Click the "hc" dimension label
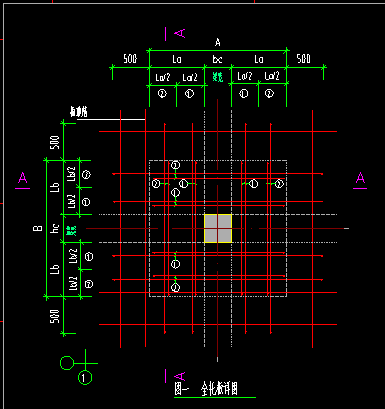This screenshot has width=385, height=409. (x=55, y=228)
